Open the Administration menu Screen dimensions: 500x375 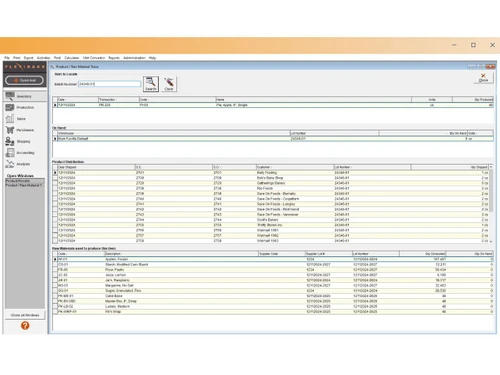[x=134, y=58]
